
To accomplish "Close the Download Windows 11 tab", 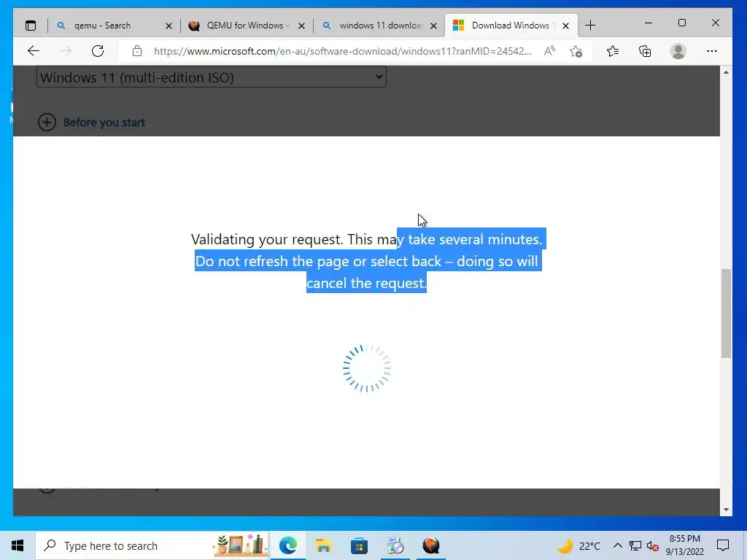I will pyautogui.click(x=565, y=26).
